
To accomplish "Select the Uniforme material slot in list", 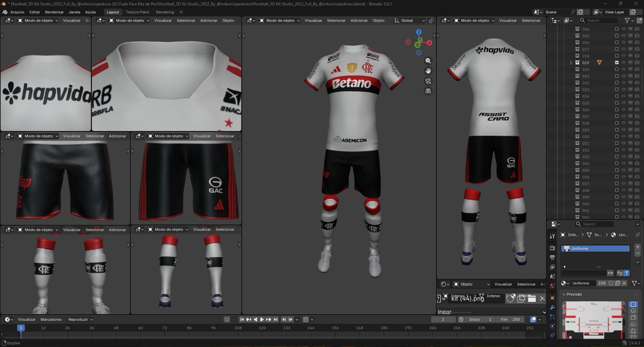I will (x=595, y=249).
